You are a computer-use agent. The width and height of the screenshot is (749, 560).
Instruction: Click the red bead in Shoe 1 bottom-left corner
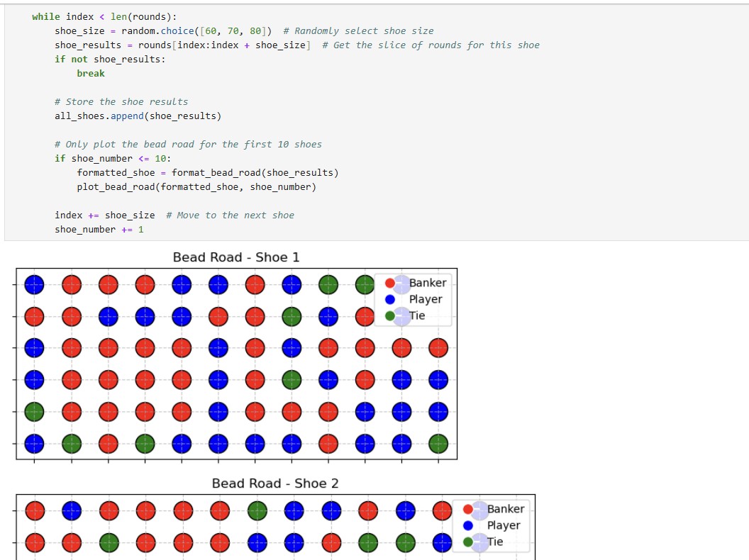[107, 444]
